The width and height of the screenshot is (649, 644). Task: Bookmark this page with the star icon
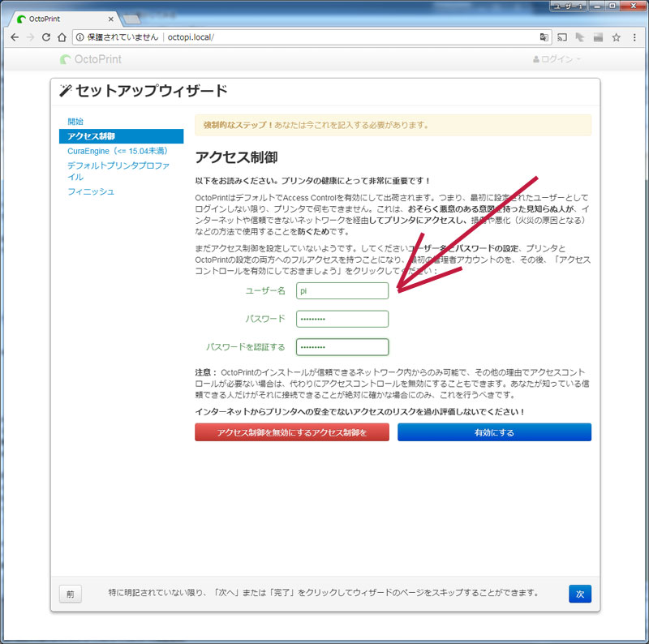point(617,37)
